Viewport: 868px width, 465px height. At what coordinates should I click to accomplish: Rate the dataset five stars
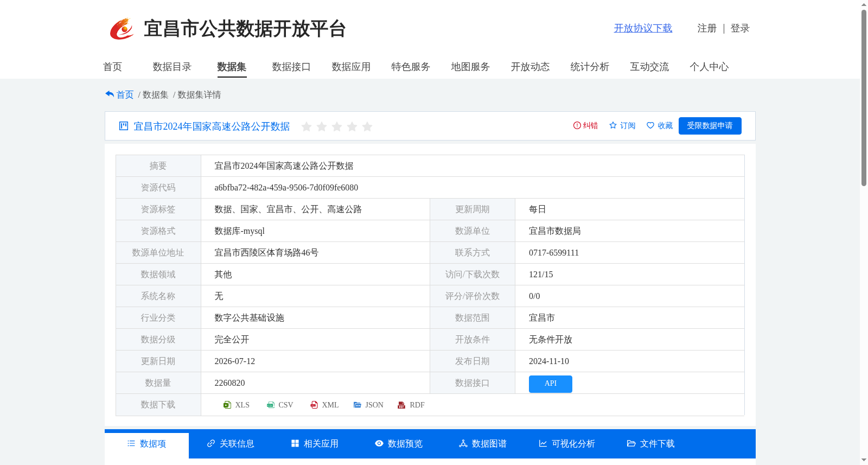point(367,126)
